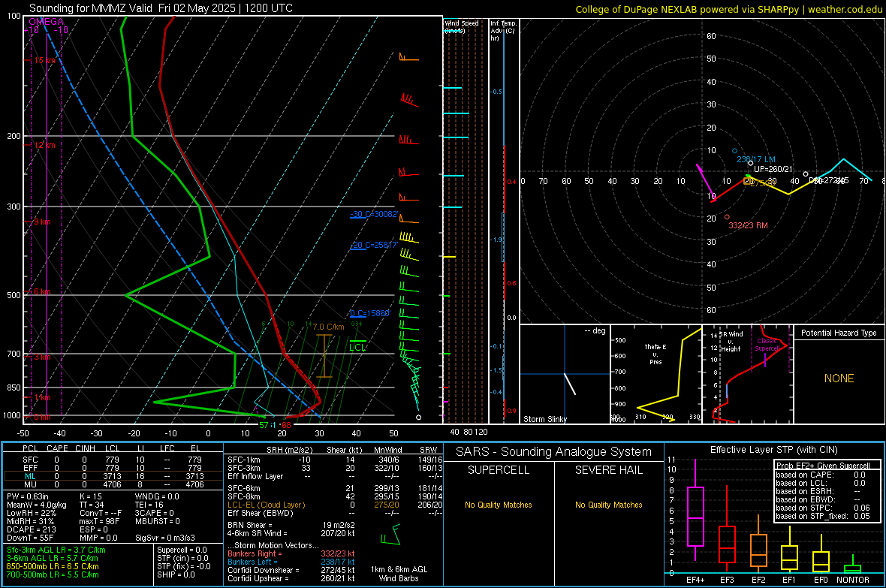Click the Inf. Temp. Adv (C/hr) panel header

(504, 31)
